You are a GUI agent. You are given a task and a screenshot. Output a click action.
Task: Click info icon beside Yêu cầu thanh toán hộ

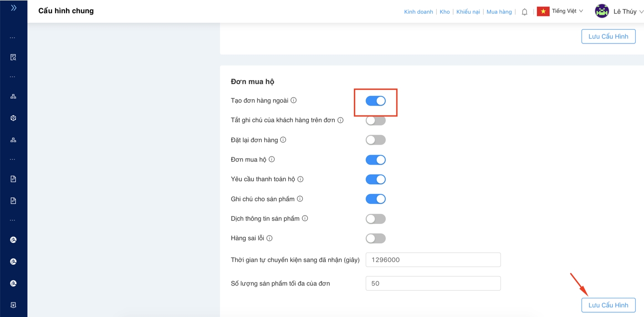coord(300,179)
